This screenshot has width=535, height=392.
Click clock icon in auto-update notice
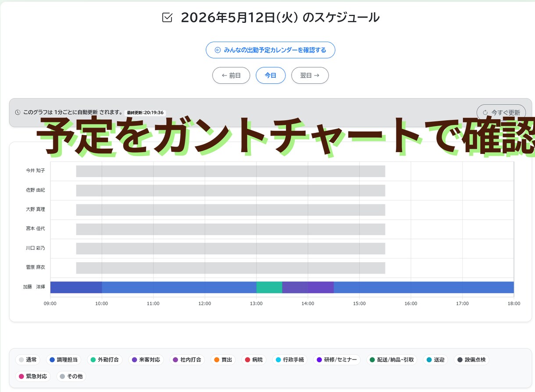(x=18, y=113)
